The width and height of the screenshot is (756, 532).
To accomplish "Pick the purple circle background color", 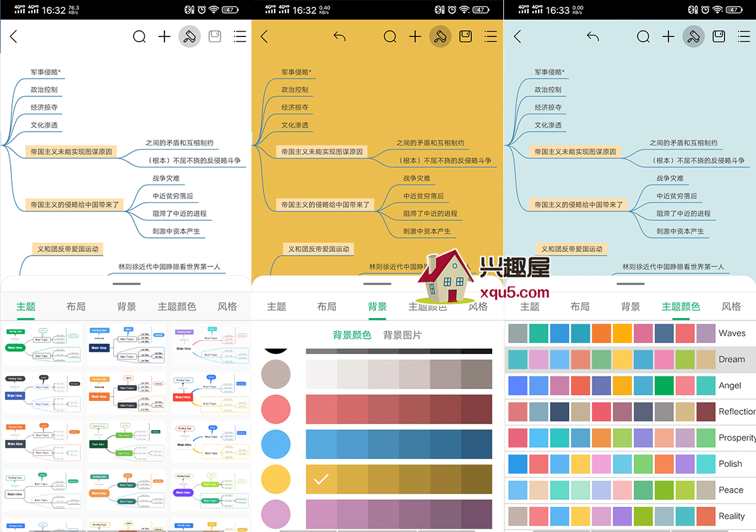I will (x=275, y=514).
